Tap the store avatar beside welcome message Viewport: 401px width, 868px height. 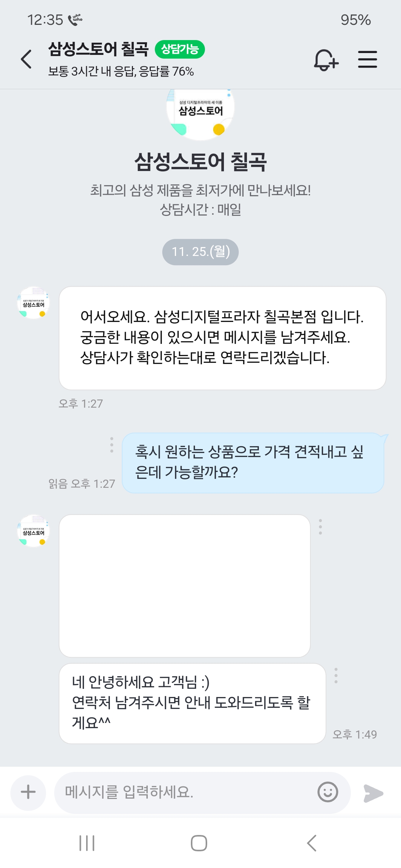tap(33, 303)
